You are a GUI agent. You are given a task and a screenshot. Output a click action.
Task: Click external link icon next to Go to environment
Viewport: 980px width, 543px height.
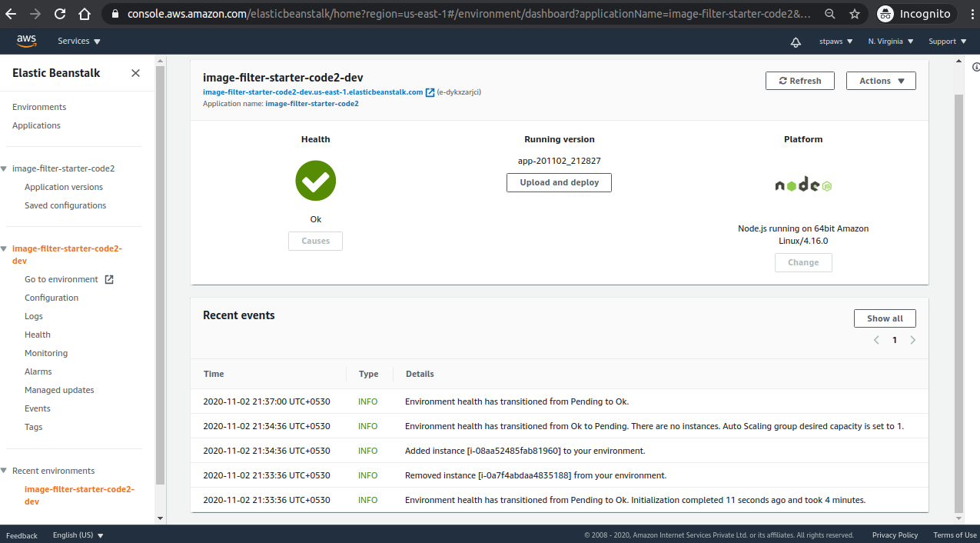[109, 279]
